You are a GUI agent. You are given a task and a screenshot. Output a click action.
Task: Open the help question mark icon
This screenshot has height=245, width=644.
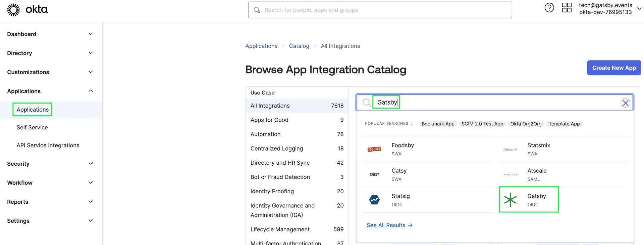click(549, 8)
